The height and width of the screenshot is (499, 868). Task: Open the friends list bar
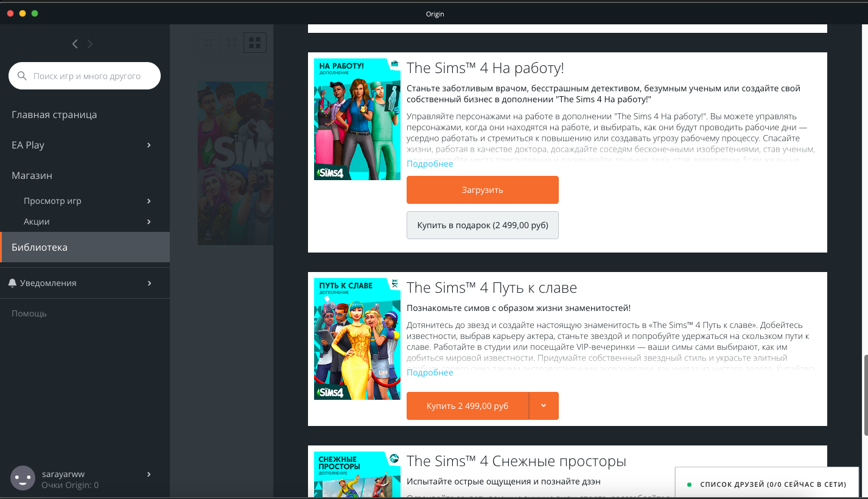tap(767, 483)
